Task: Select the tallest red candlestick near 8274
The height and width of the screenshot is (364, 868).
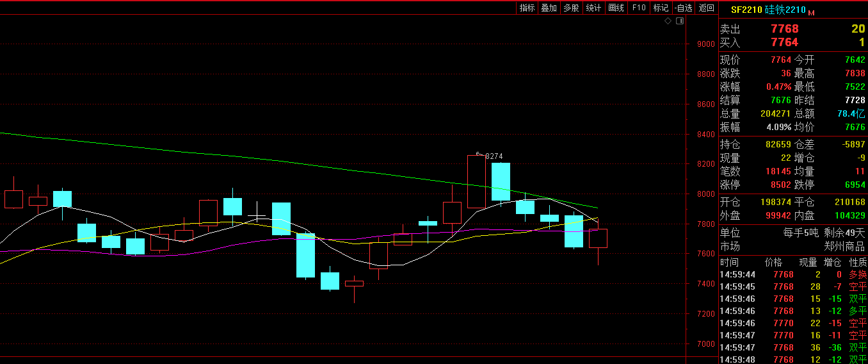Action: click(x=476, y=181)
